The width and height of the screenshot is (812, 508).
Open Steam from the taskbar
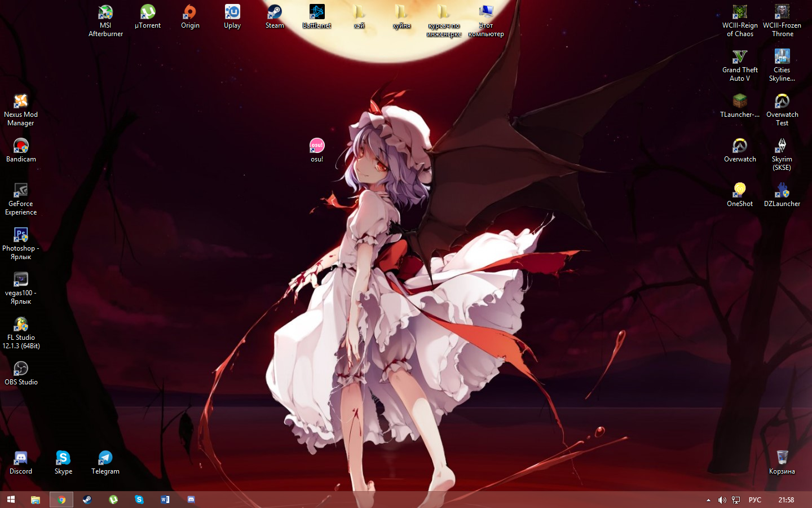87,500
